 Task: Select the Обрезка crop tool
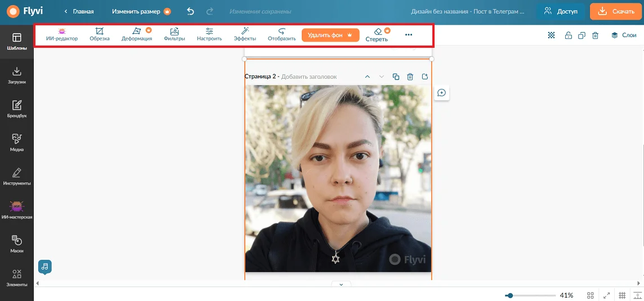pos(100,34)
